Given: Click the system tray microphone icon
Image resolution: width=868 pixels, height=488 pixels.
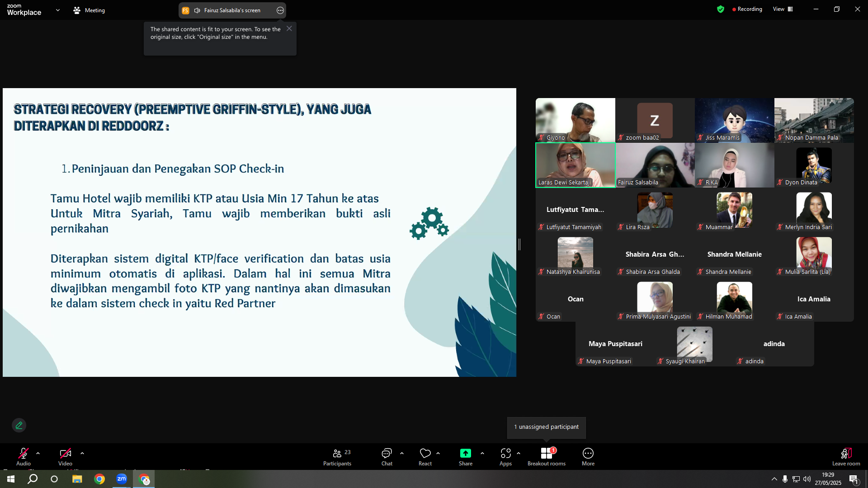Looking at the screenshot, I should coord(785,479).
